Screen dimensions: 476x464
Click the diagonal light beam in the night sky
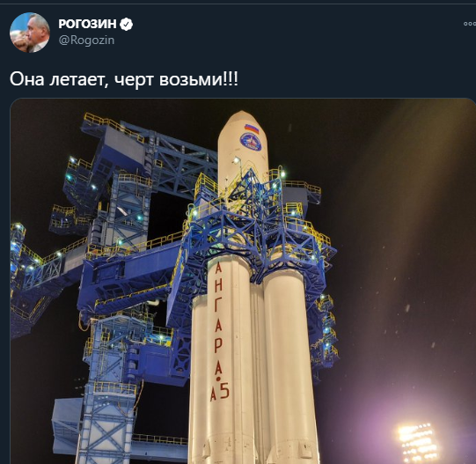pyautogui.click(x=395, y=213)
